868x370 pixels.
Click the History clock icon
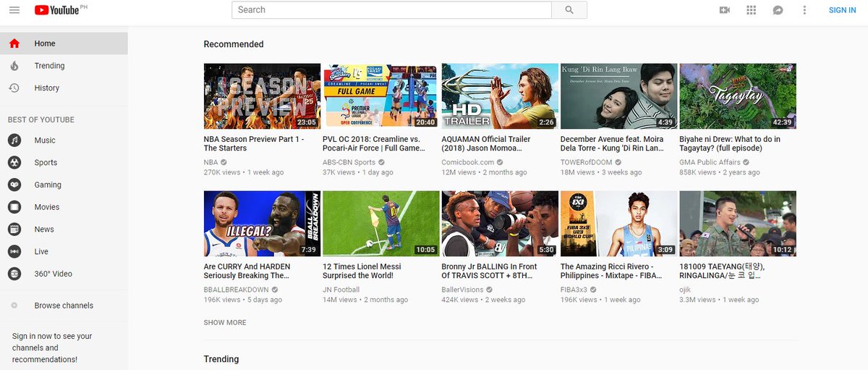14,88
